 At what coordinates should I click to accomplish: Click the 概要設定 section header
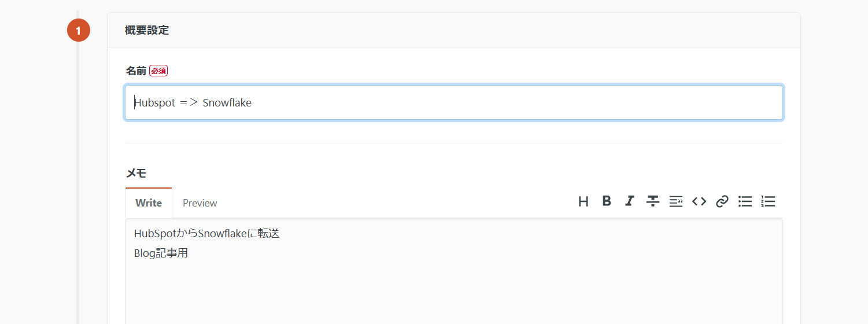tap(147, 30)
